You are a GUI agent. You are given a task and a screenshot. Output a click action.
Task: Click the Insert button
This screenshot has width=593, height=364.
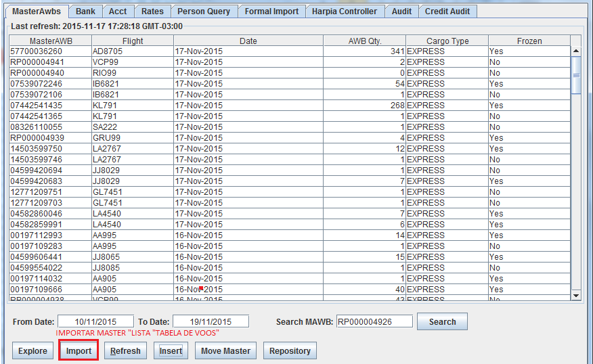tap(171, 350)
